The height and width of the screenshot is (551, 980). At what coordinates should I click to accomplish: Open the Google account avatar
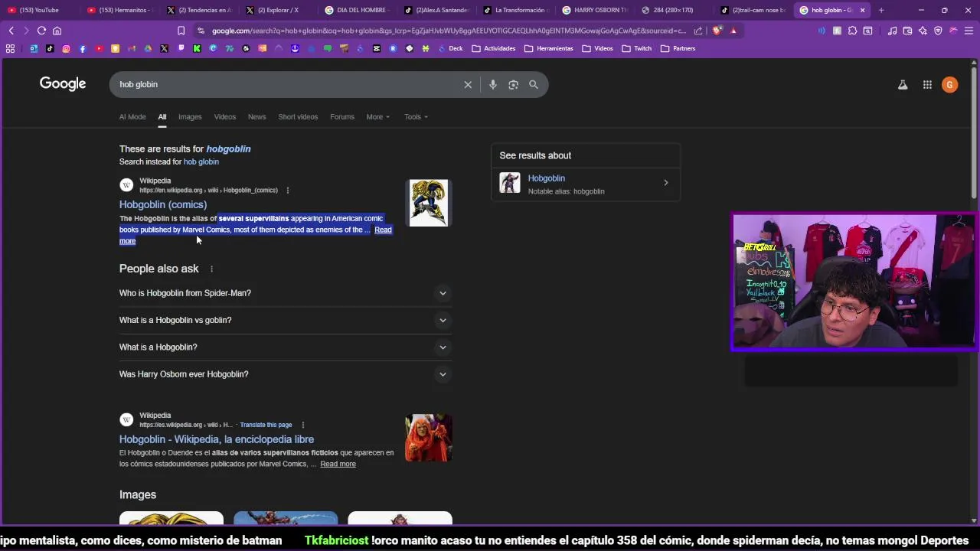click(949, 85)
